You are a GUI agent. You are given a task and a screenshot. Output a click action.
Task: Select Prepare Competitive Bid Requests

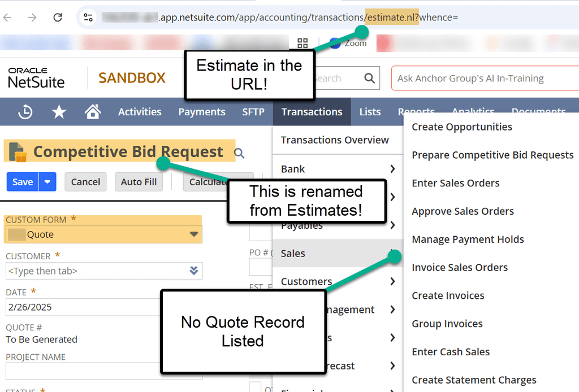(492, 155)
